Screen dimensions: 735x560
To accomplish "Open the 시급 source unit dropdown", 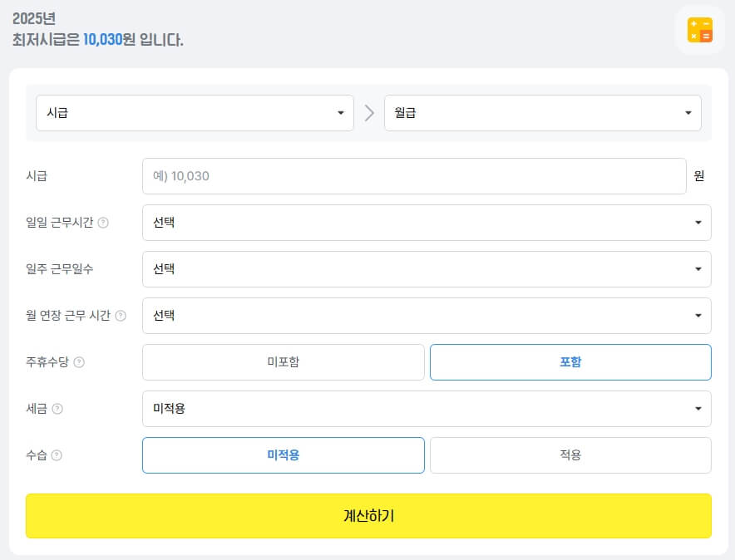I will click(x=195, y=113).
